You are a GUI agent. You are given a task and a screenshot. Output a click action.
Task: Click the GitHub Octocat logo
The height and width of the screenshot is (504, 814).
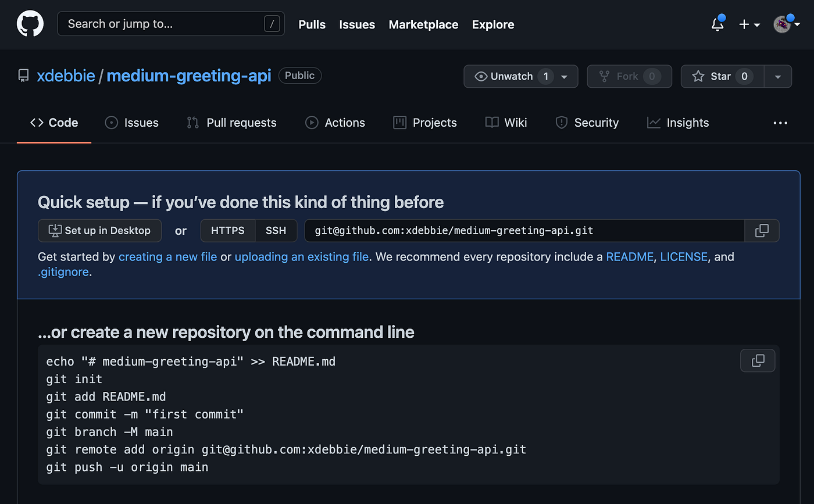click(30, 24)
